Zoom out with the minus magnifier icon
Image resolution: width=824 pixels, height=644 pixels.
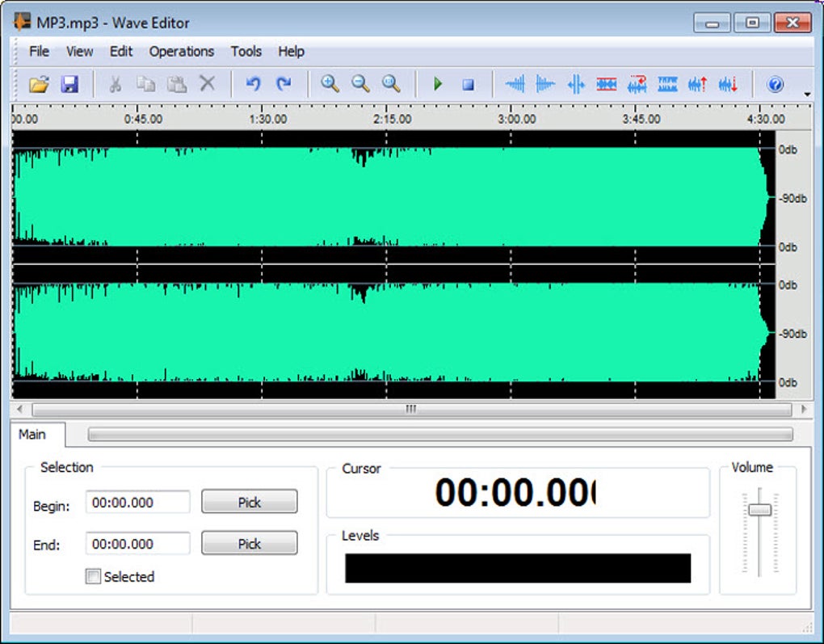[360, 84]
